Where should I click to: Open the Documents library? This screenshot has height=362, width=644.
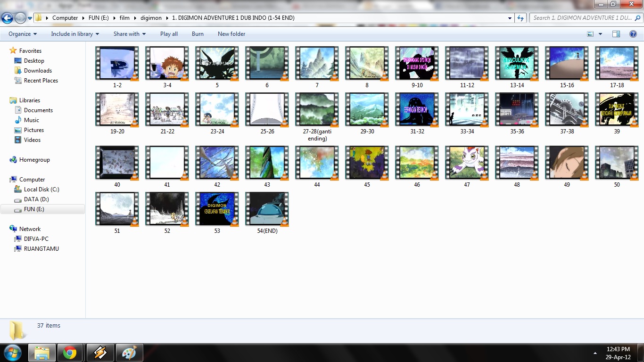pyautogui.click(x=38, y=110)
